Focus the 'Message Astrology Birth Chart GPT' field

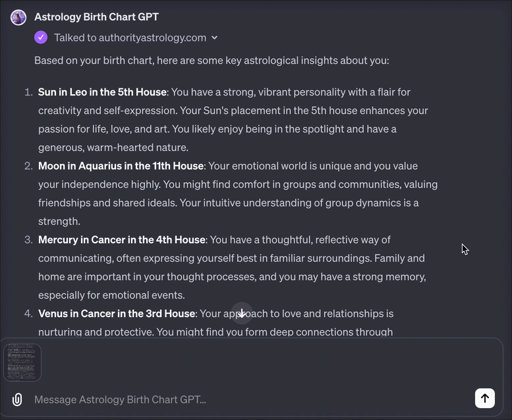point(252,400)
